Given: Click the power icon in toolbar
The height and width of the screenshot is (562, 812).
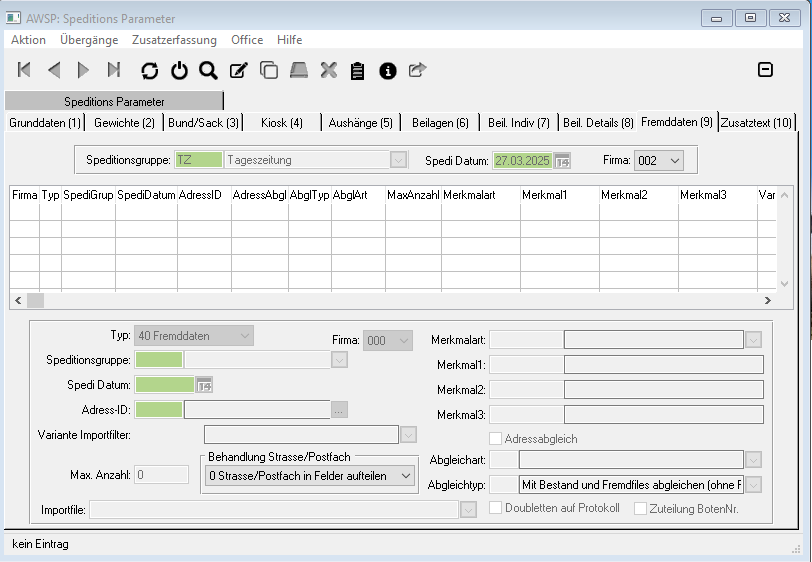Looking at the screenshot, I should tap(179, 70).
